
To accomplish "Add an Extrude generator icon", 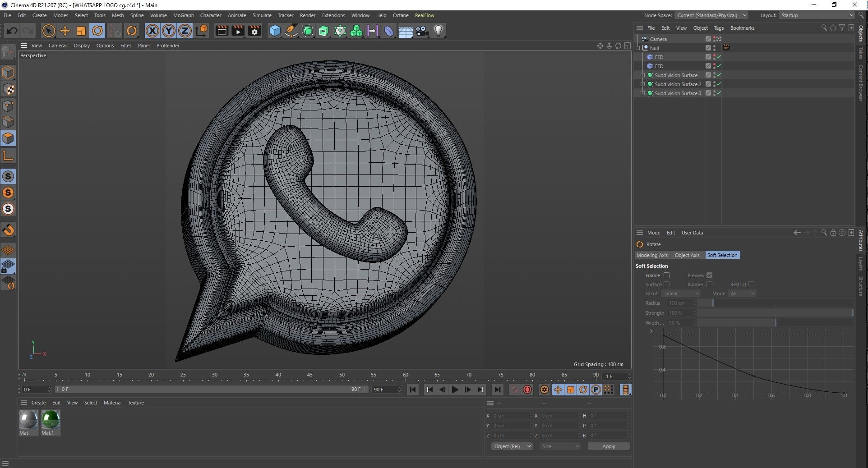I will [x=324, y=31].
